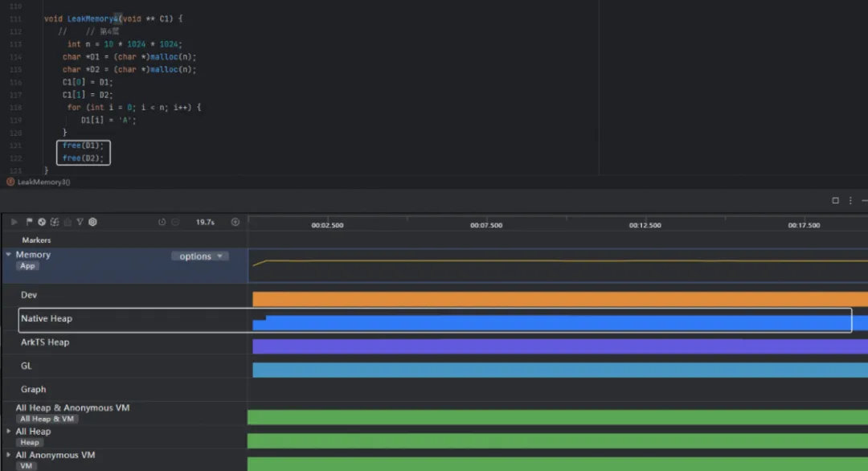Select the Dev memory lane label

pos(29,295)
